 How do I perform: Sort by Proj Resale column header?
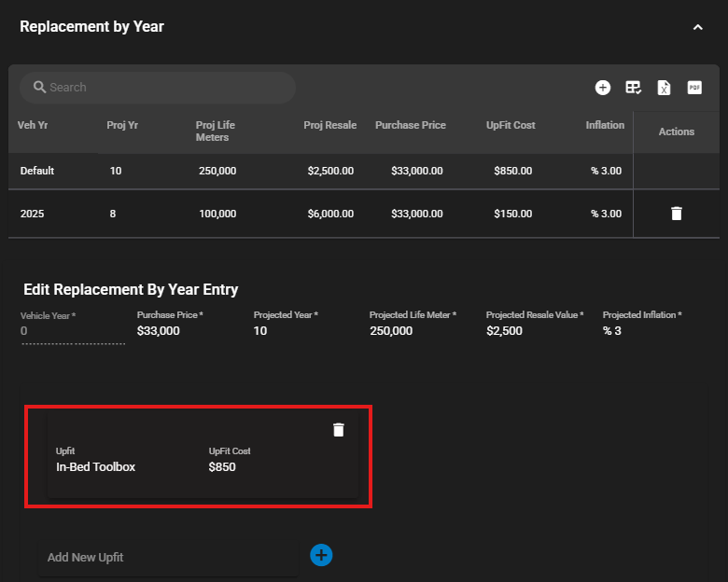click(329, 125)
